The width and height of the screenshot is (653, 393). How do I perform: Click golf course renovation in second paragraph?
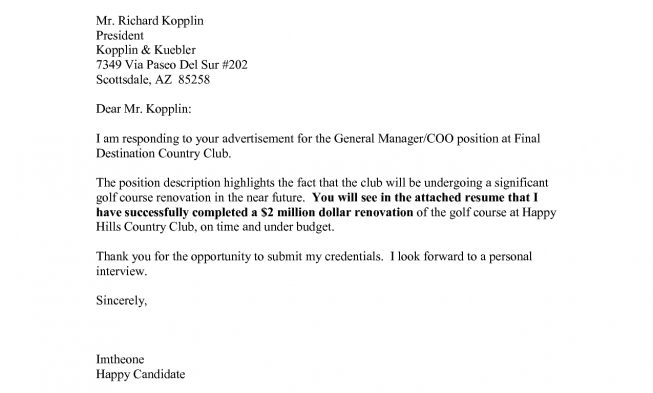(x=154, y=197)
